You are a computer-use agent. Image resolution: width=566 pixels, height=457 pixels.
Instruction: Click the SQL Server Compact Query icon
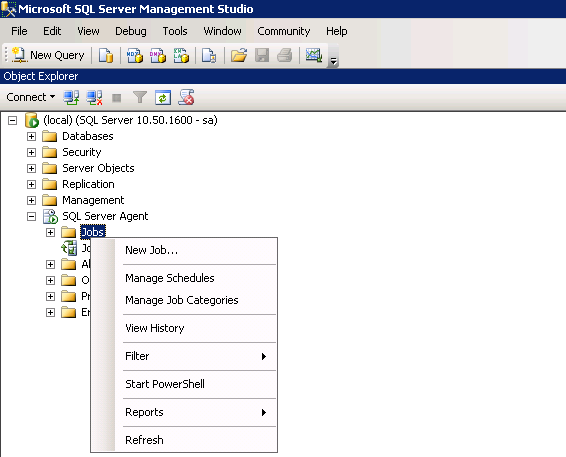coord(209,55)
